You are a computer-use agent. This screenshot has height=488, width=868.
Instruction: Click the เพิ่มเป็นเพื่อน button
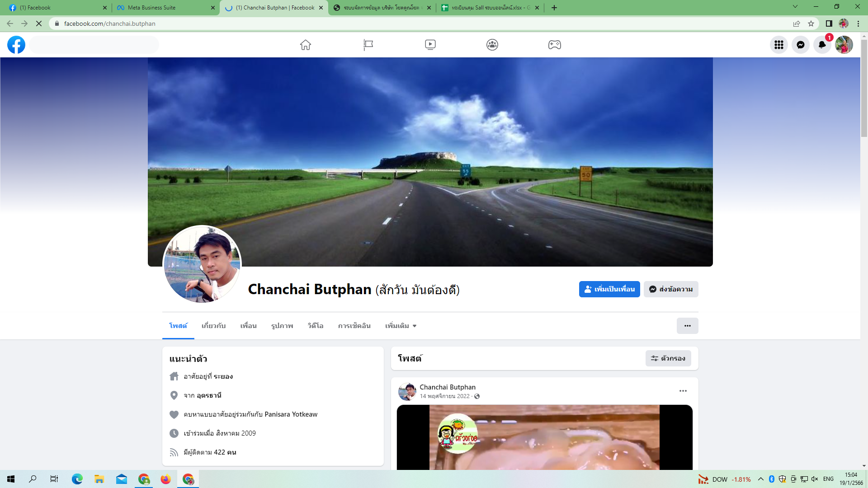(609, 289)
